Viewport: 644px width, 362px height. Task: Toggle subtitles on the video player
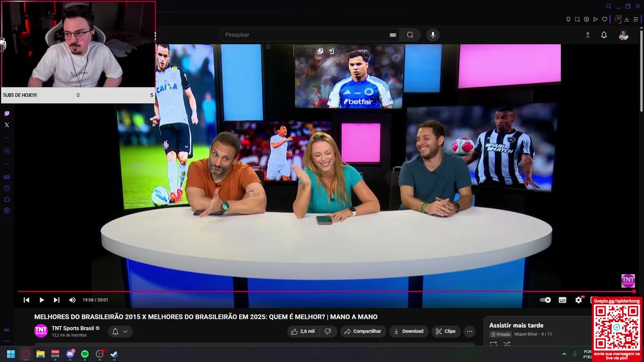pyautogui.click(x=562, y=300)
